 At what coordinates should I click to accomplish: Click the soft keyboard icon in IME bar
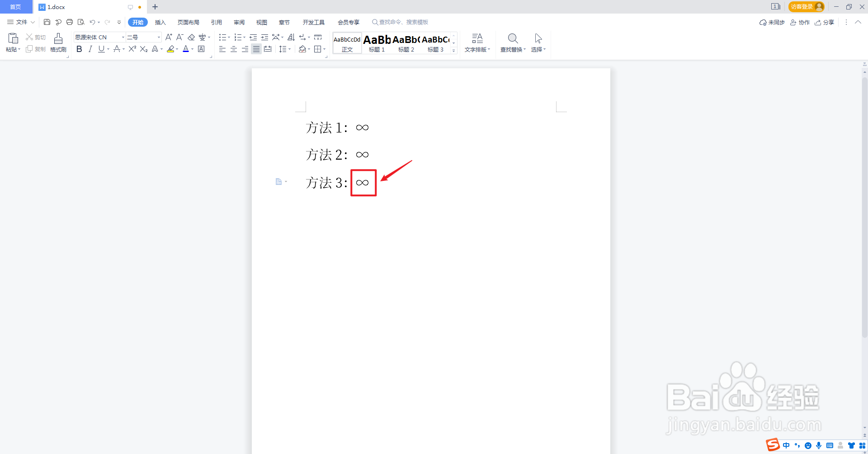pos(830,445)
